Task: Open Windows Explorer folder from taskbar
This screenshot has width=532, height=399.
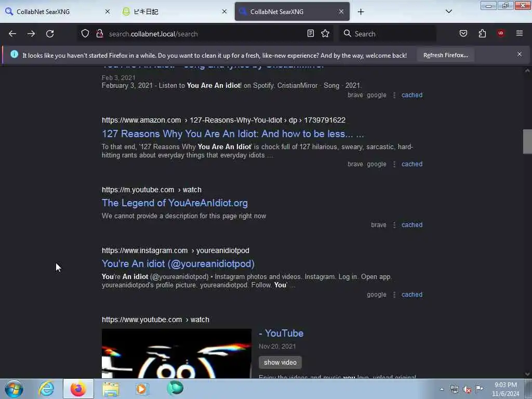Action: [111, 389]
